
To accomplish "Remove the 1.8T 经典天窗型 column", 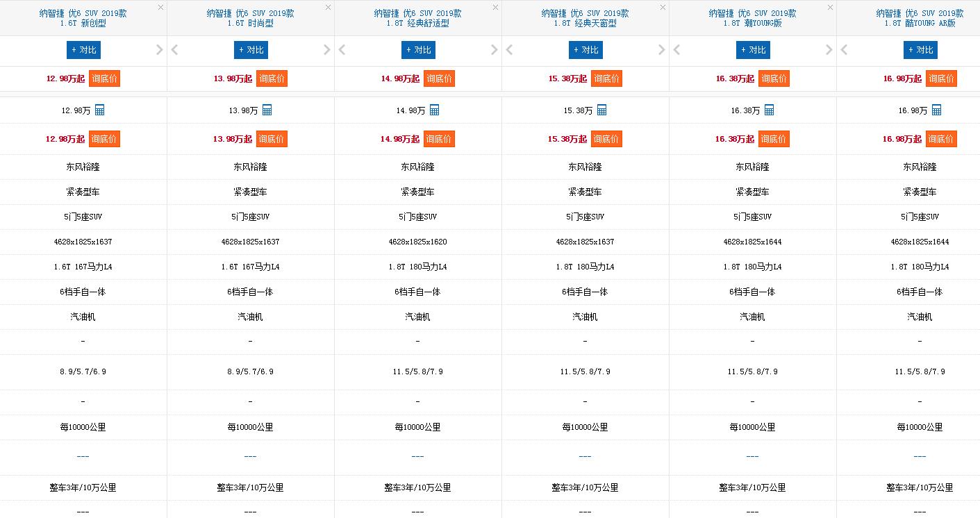I will pyautogui.click(x=663, y=7).
